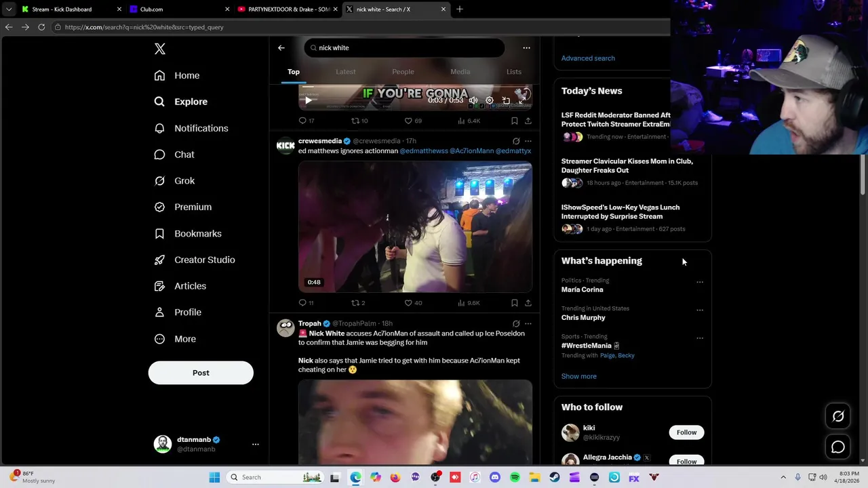Screen dimensions: 868x488
Task: Open Discord from the taskbar
Action: coord(495,477)
